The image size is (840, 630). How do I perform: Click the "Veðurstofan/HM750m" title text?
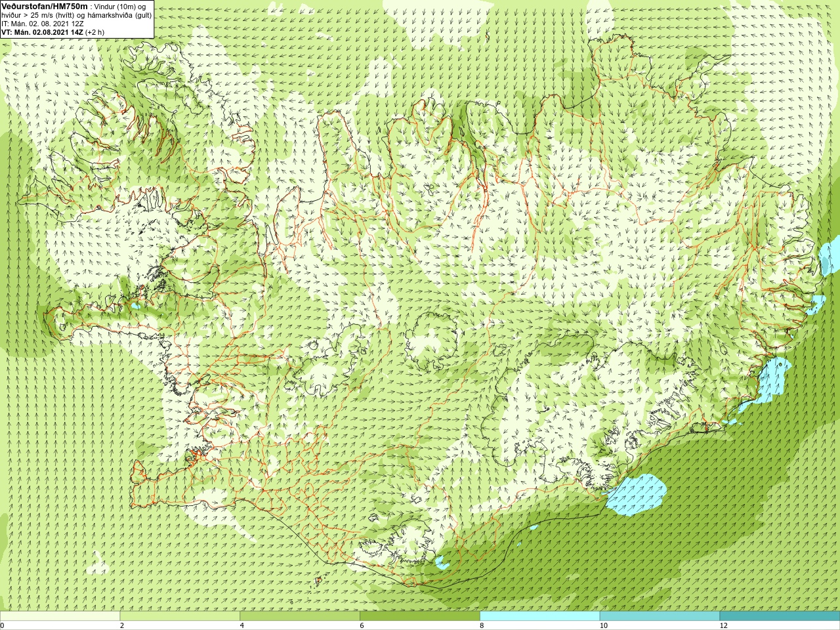pyautogui.click(x=45, y=6)
